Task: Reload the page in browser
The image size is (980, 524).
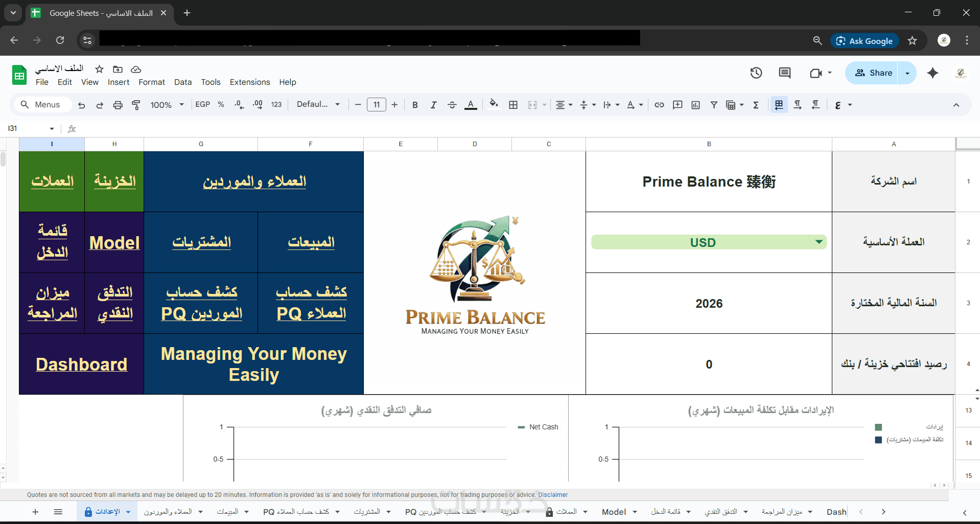Action: click(x=60, y=40)
